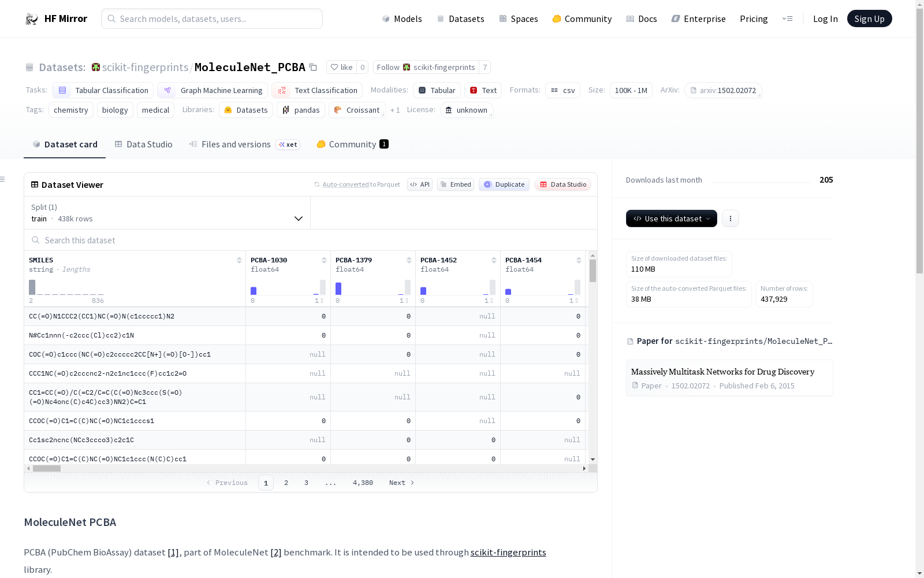This screenshot has height=578, width=924.
Task: Open the Community tab
Action: pyautogui.click(x=352, y=144)
